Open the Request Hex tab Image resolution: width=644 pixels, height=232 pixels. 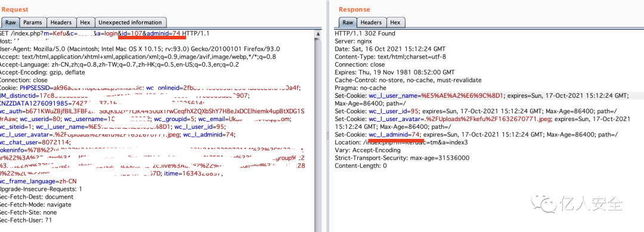coord(85,23)
